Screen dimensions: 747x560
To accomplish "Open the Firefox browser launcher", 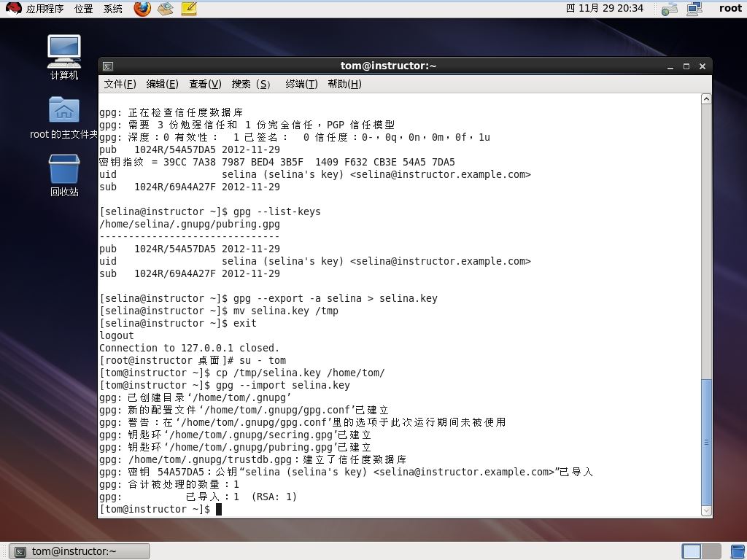I will point(142,9).
